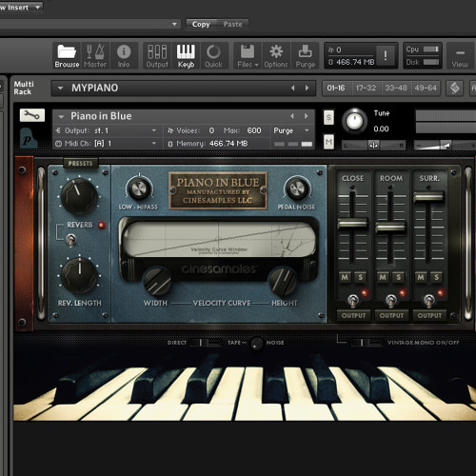Toggle the ROOM mic load switch
This screenshot has height=476, width=476.
click(391, 300)
